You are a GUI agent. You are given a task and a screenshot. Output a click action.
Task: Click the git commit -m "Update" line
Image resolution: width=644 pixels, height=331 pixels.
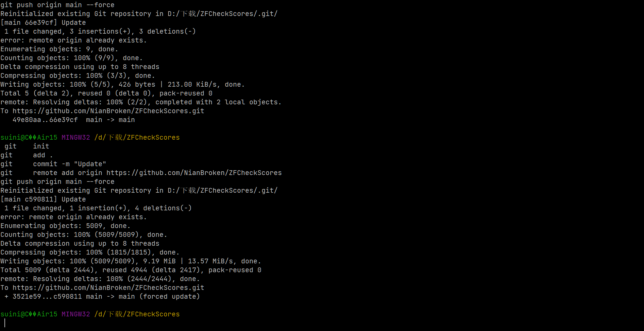(53, 164)
